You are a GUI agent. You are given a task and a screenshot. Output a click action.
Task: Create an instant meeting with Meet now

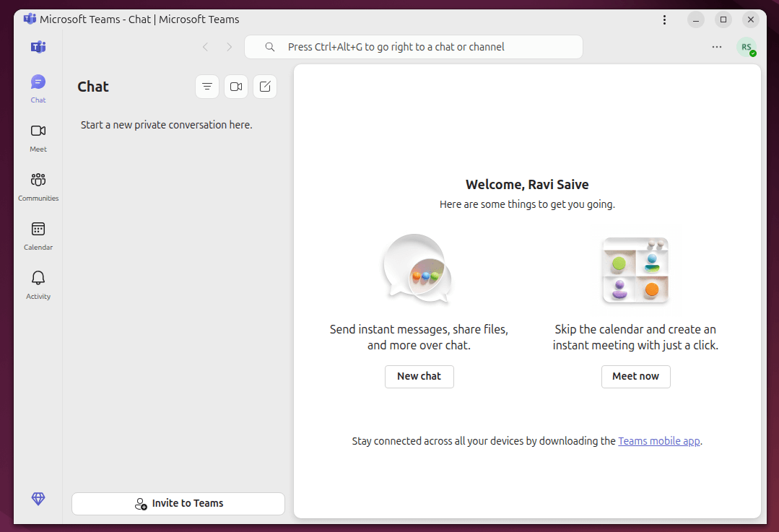pyautogui.click(x=635, y=376)
